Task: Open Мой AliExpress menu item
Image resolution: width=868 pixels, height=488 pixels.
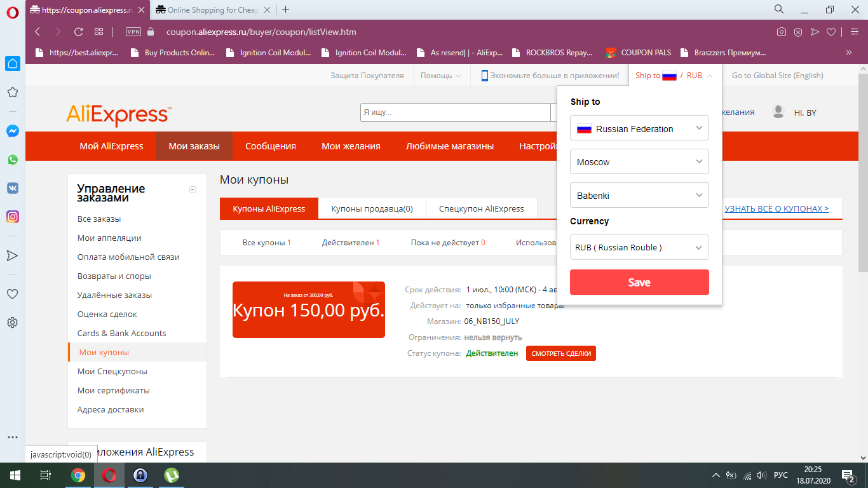Action: [111, 146]
